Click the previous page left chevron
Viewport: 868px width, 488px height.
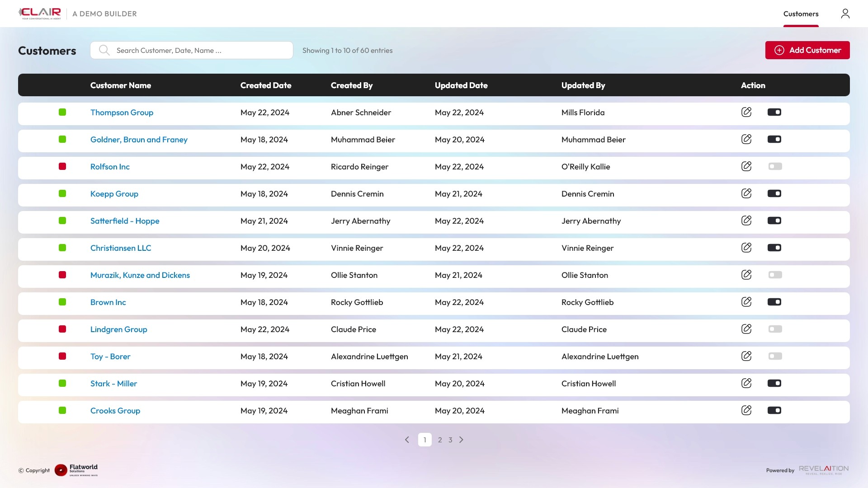(407, 440)
